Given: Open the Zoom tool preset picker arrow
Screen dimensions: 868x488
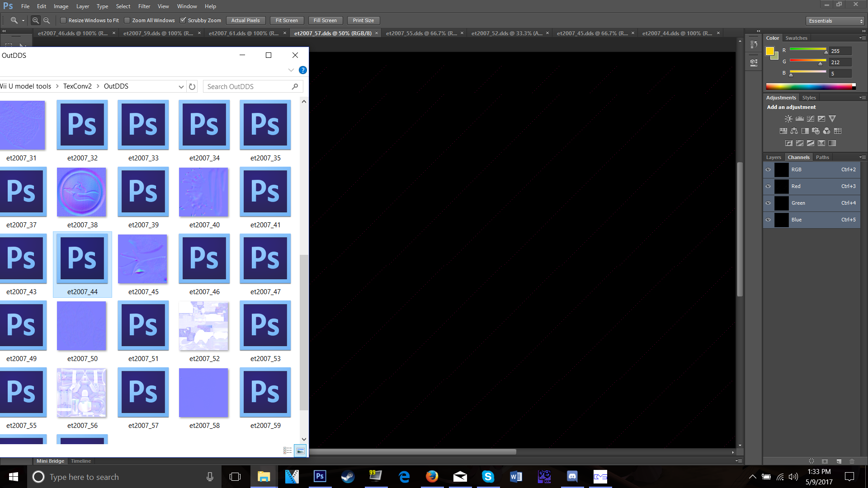Looking at the screenshot, I should point(23,20).
